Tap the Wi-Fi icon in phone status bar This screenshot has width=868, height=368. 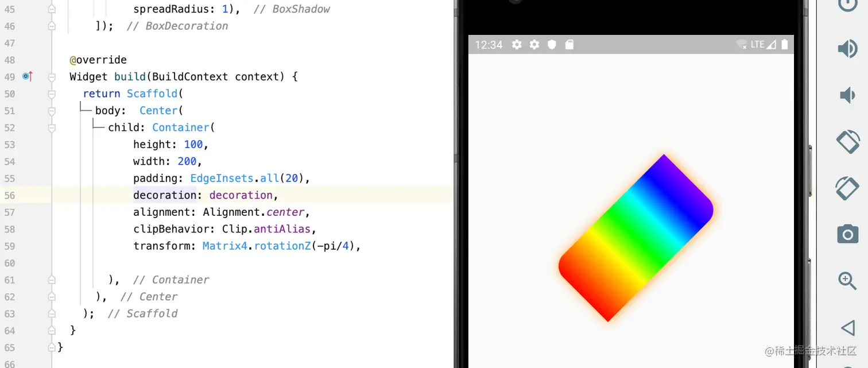click(742, 45)
